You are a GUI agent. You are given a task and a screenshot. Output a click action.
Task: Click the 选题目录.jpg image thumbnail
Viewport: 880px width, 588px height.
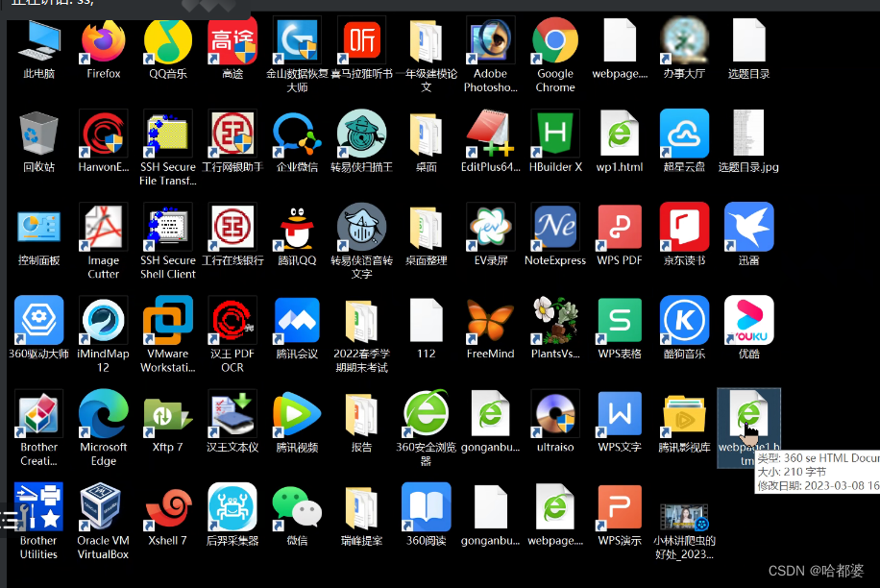pyautogui.click(x=748, y=134)
